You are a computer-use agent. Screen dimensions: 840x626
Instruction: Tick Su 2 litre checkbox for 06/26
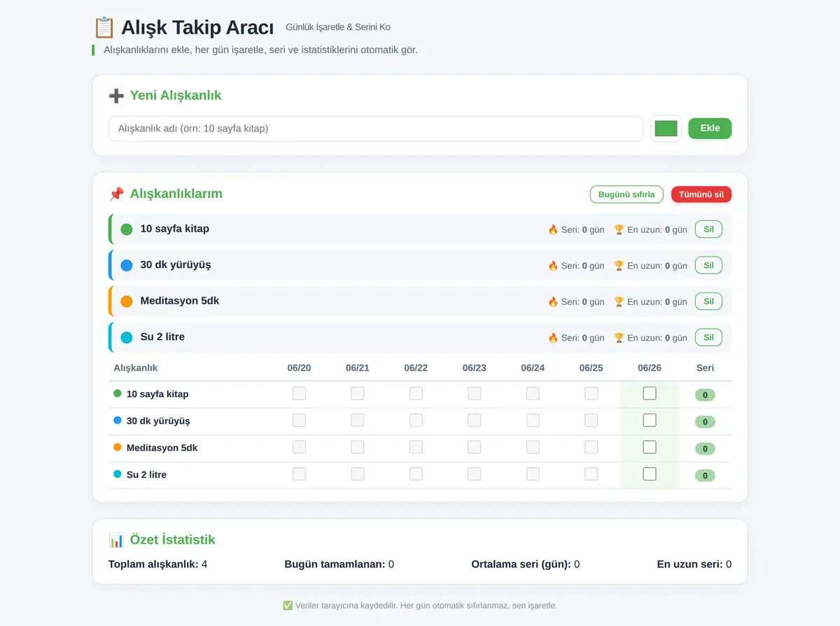tap(650, 474)
